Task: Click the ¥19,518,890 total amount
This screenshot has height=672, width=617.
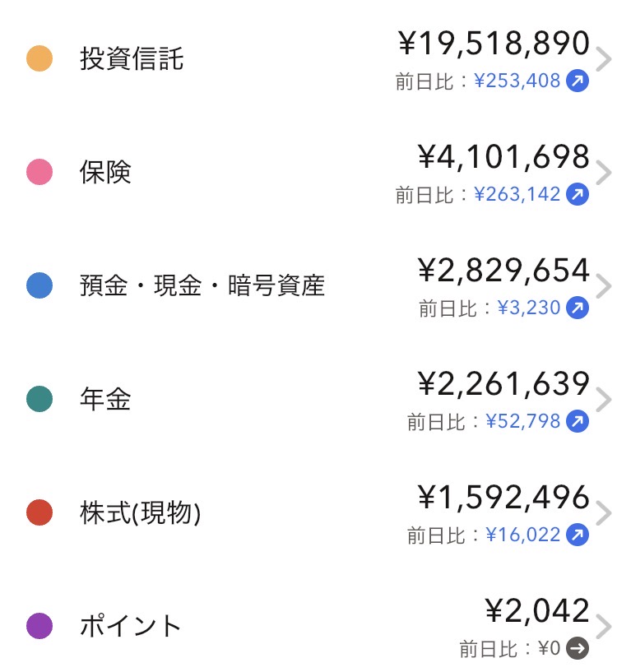Action: (x=494, y=44)
